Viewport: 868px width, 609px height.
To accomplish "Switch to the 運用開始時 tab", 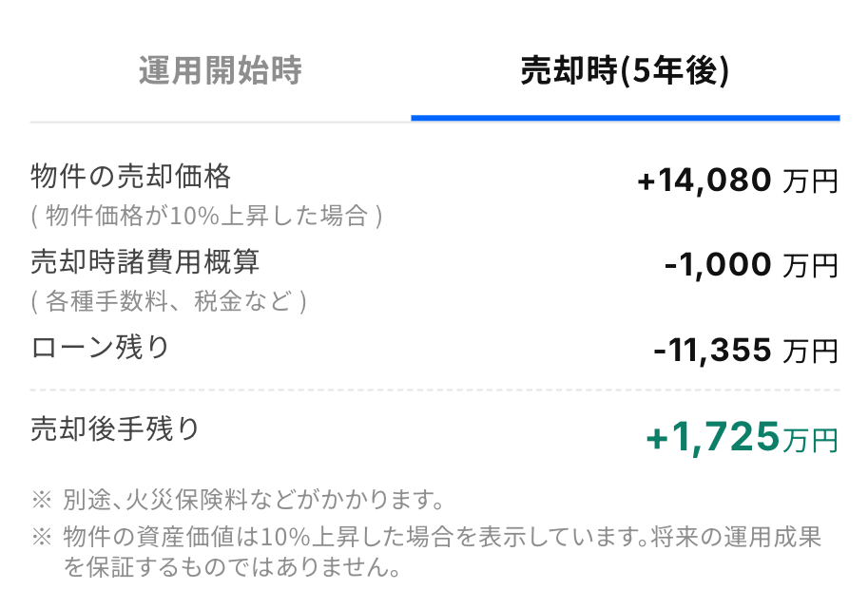I will (220, 71).
